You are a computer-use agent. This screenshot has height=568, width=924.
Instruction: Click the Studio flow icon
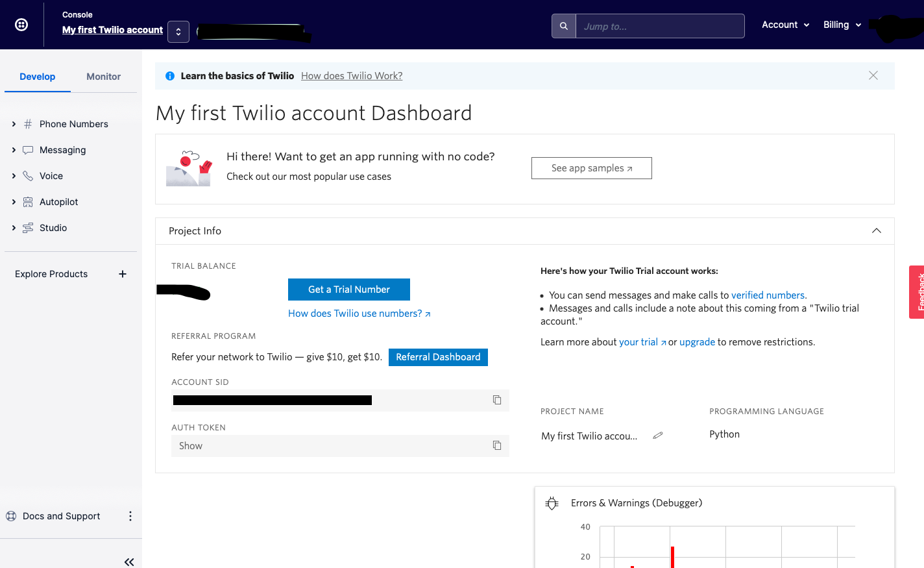tap(28, 228)
